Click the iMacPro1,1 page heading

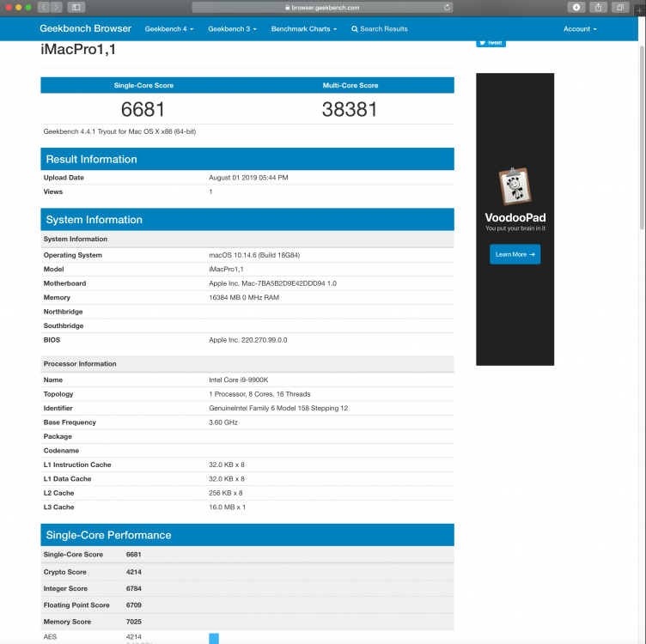click(x=78, y=50)
